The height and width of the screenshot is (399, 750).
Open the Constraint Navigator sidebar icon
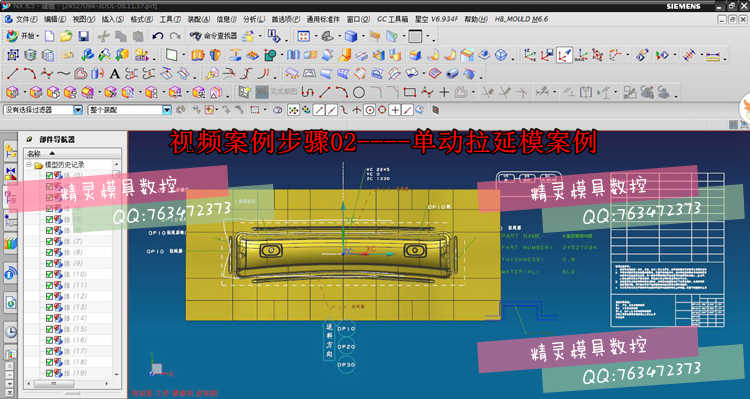coord(11,174)
